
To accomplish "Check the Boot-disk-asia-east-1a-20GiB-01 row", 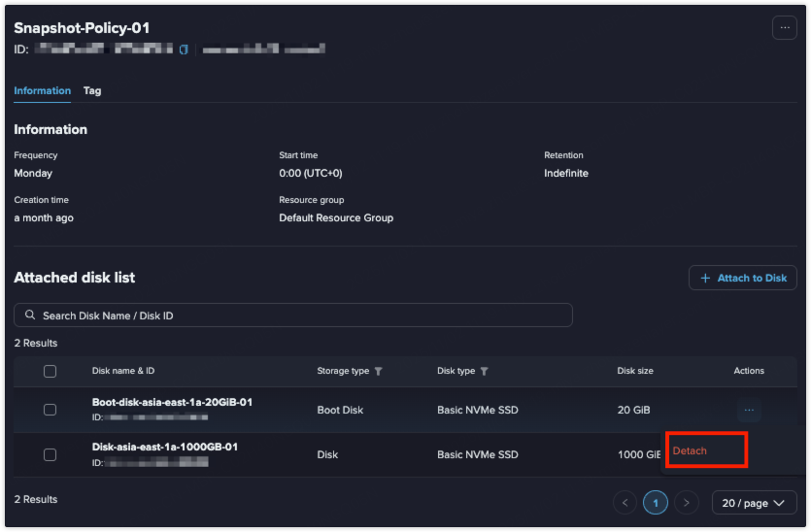I will pyautogui.click(x=51, y=410).
